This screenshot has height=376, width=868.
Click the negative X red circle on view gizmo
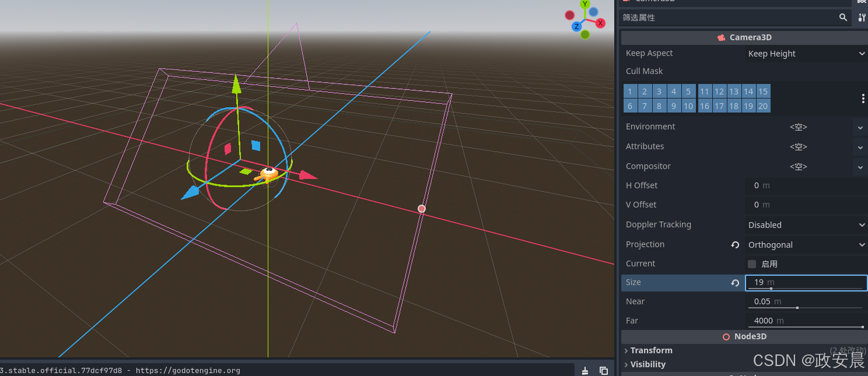(x=569, y=15)
